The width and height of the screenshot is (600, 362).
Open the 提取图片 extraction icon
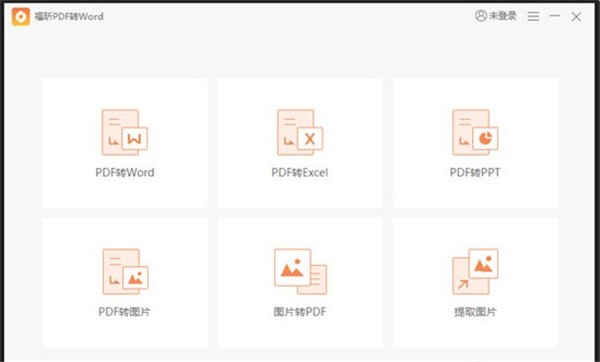tap(475, 272)
